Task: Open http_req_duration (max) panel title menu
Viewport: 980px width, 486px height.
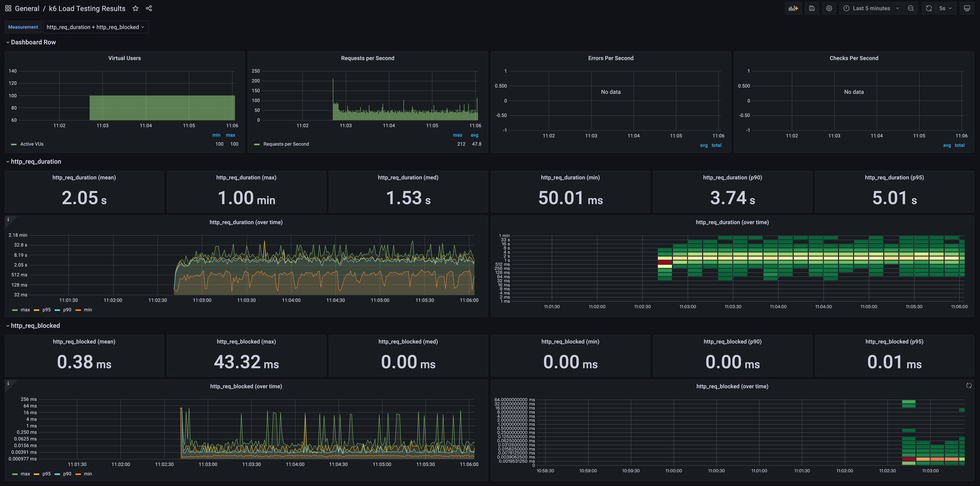Action: coord(246,178)
